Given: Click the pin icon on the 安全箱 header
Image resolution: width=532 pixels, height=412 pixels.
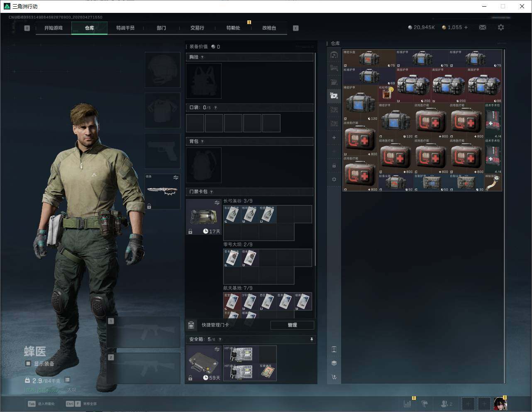Looking at the screenshot, I should point(312,340).
